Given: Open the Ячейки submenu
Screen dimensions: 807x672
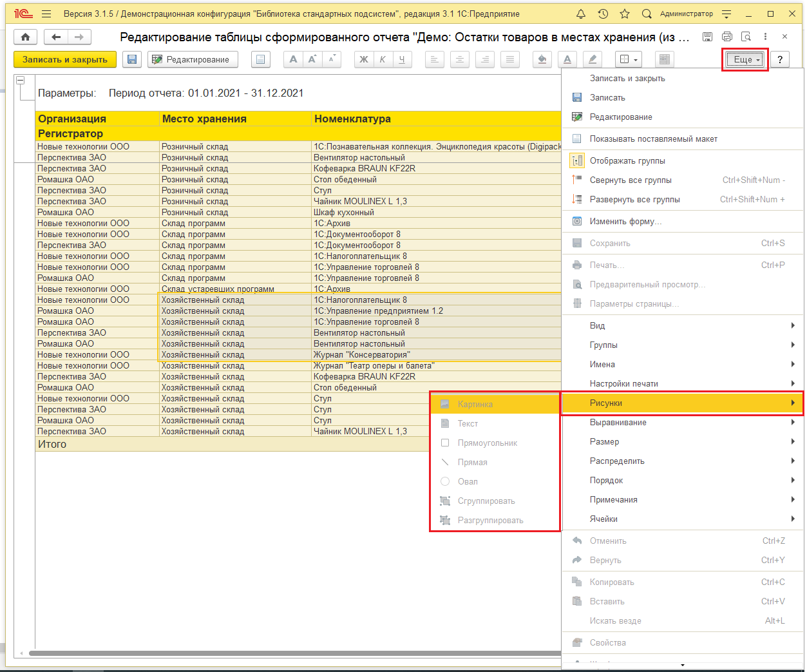Looking at the screenshot, I should tap(682, 519).
